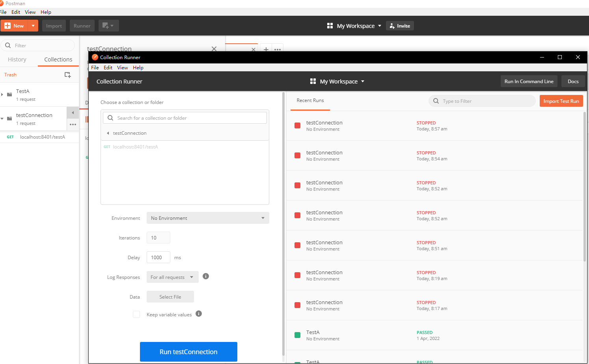Open the testConnection three-dots options menu

(73, 124)
